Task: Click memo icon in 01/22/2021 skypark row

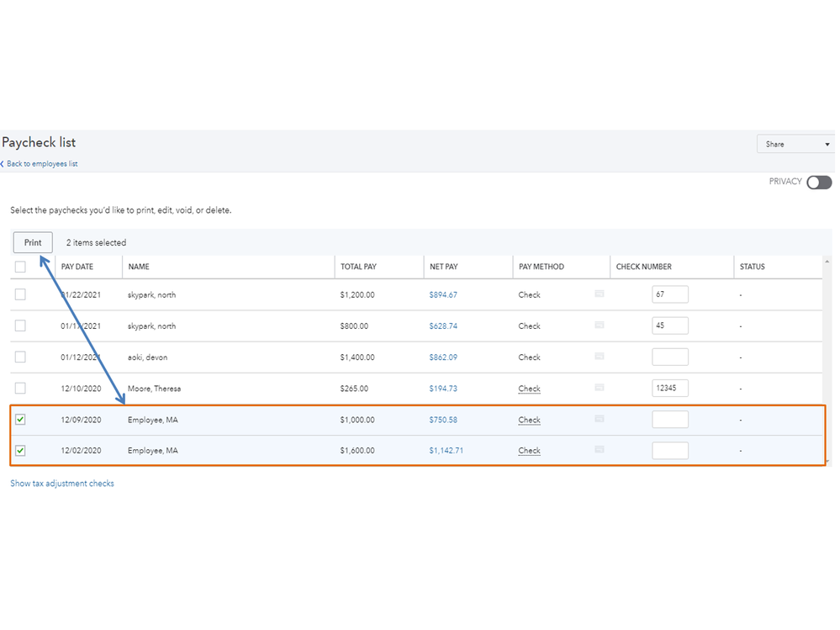Action: point(600,294)
